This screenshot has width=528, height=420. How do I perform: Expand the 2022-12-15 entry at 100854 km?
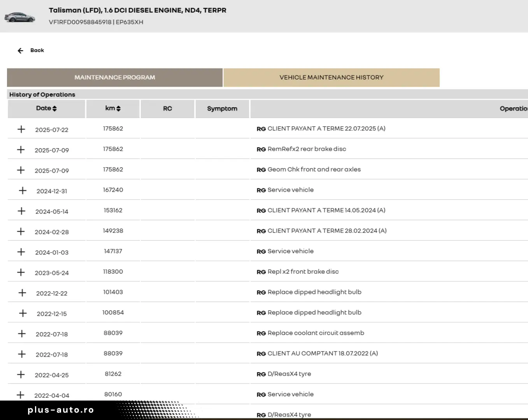(23, 313)
